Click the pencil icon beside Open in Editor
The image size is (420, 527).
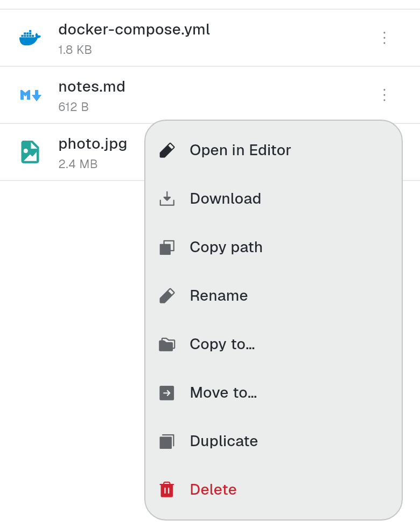[x=167, y=150]
